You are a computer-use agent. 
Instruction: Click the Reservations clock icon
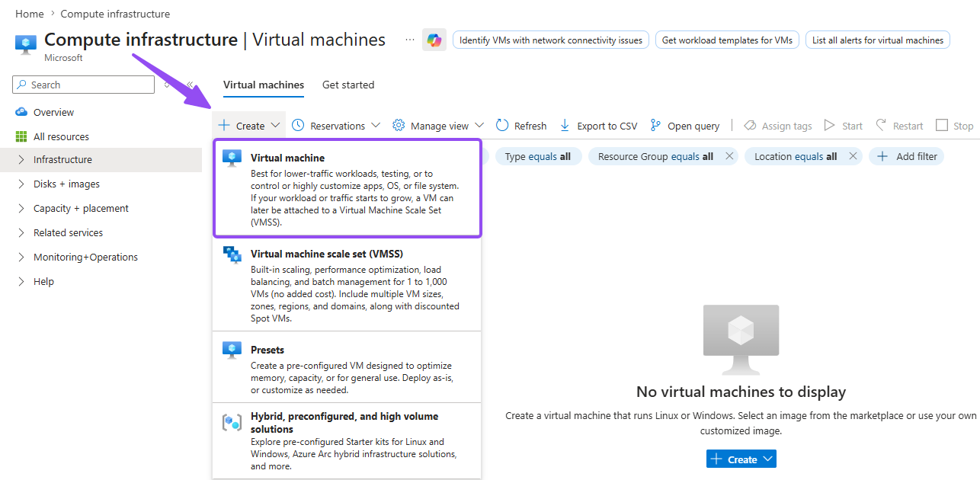coord(298,126)
